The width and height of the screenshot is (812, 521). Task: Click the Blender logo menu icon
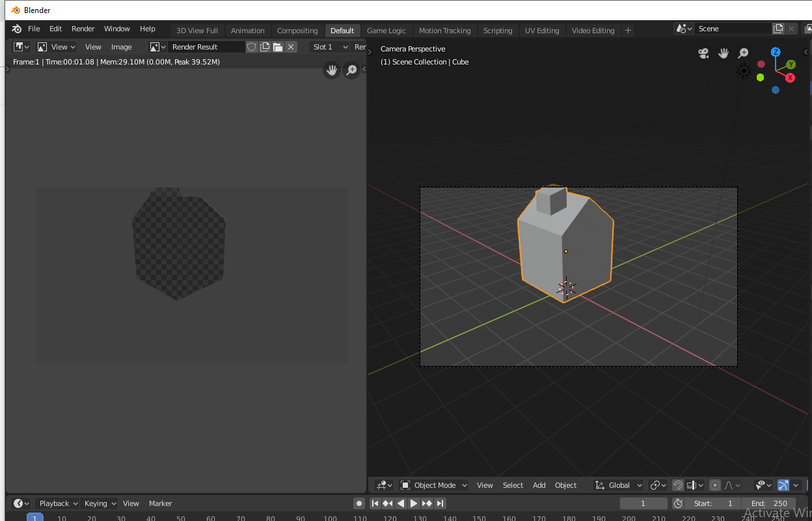click(16, 29)
